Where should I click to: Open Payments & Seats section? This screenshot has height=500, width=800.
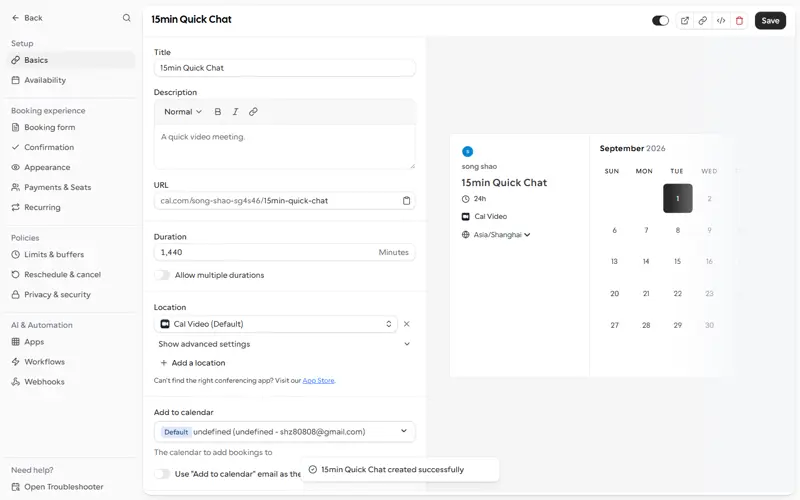pyautogui.click(x=71, y=187)
